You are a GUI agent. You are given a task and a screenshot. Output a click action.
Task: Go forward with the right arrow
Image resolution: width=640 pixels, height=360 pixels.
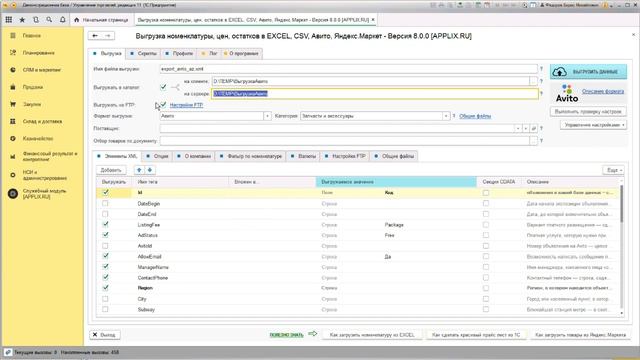click(108, 36)
